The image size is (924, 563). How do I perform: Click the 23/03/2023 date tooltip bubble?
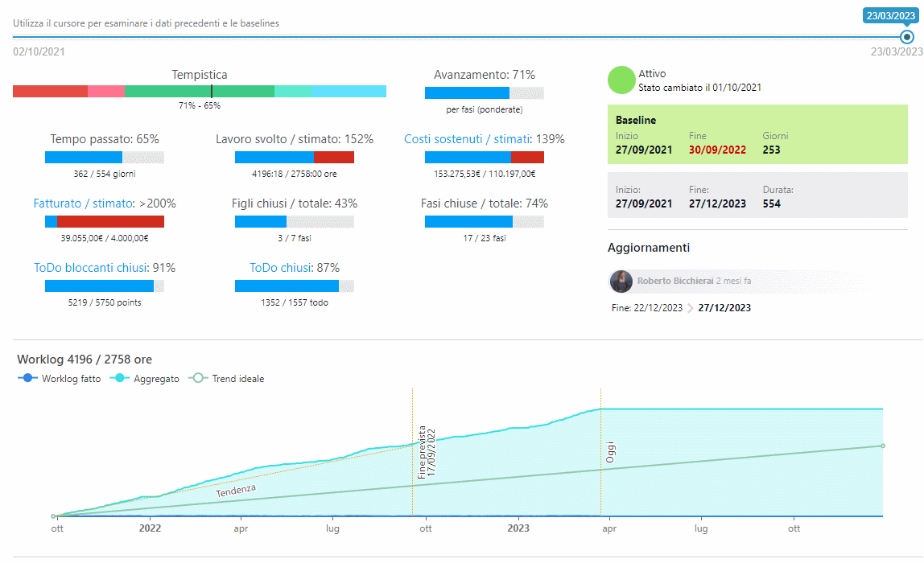(x=892, y=15)
